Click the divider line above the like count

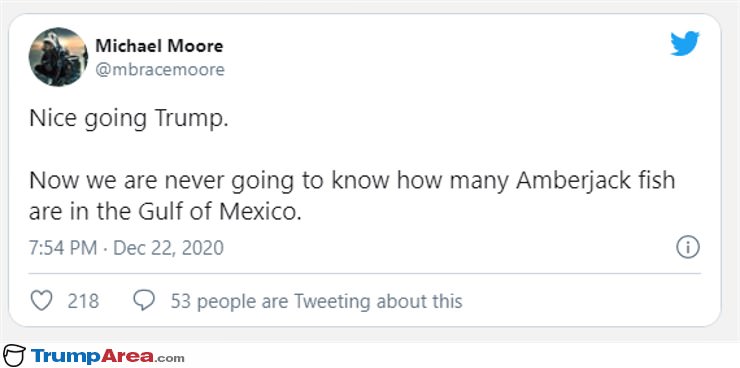pos(365,273)
